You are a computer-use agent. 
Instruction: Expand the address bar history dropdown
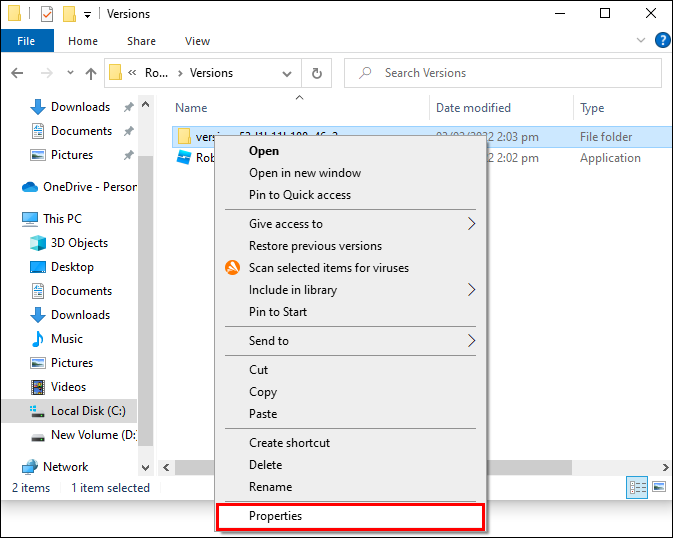[x=289, y=73]
